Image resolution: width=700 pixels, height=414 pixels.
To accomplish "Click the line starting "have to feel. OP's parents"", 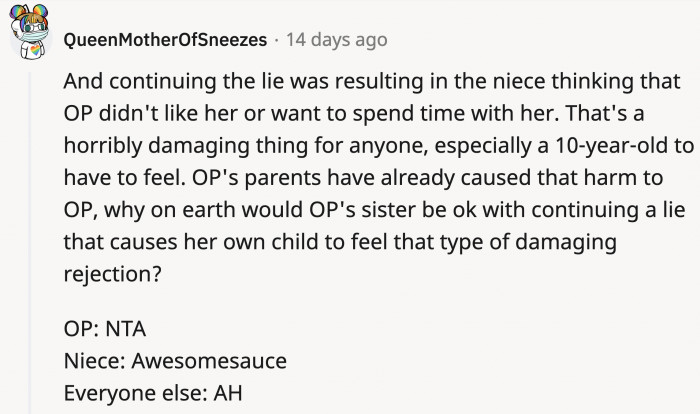I will pos(363,178).
